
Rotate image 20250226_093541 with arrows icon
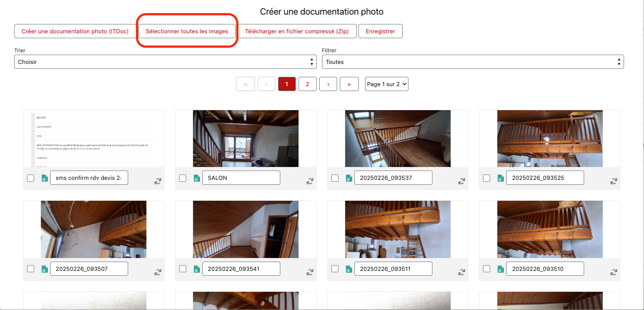(310, 272)
